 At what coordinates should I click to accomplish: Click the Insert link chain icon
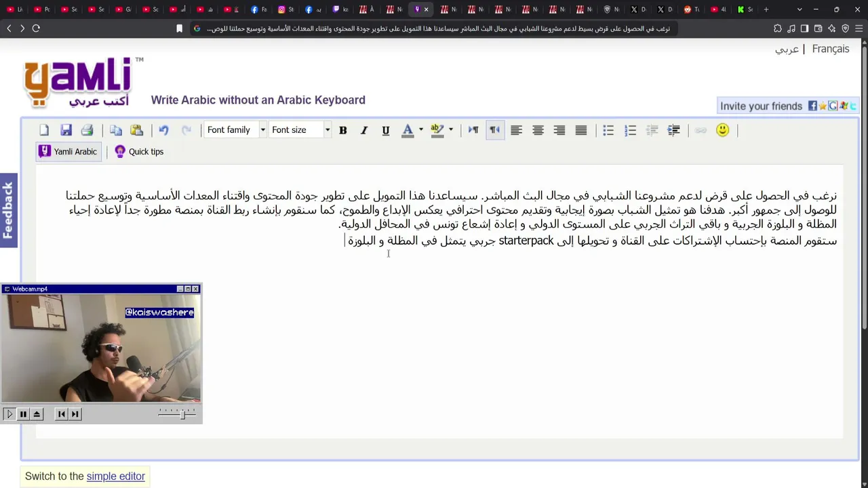[701, 130]
